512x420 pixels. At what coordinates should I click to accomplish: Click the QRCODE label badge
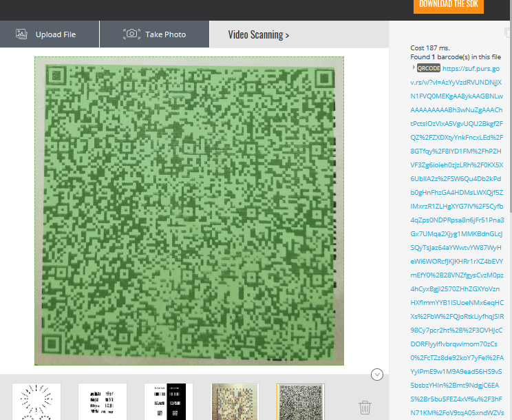429,68
